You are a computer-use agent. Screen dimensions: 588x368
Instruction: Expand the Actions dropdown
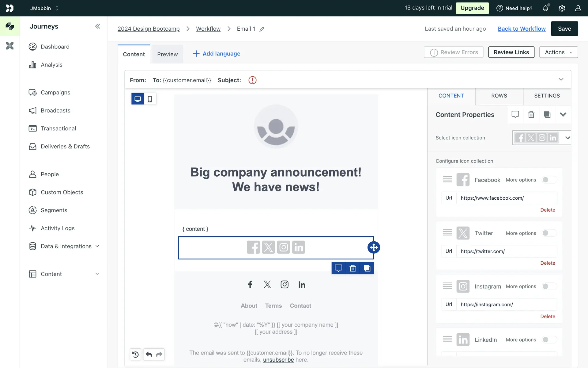(558, 52)
